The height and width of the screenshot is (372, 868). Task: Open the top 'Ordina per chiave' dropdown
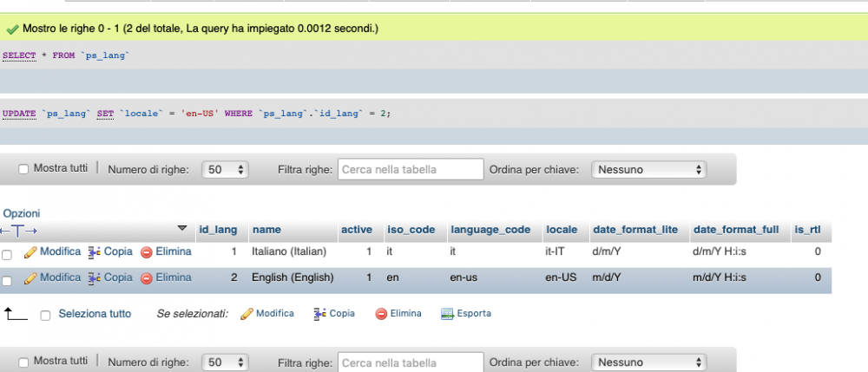point(648,170)
